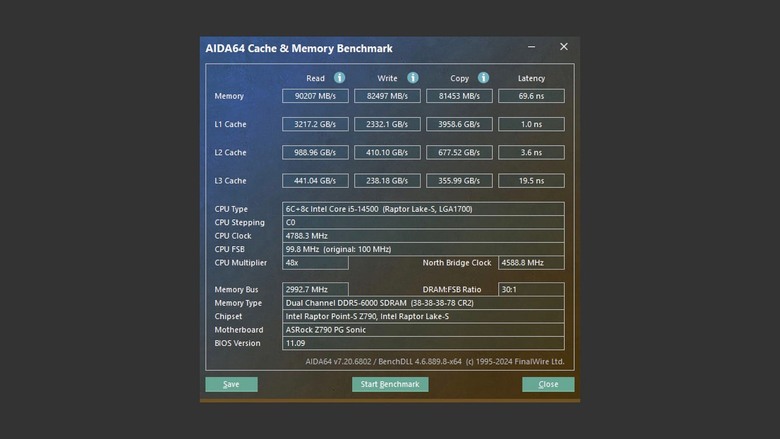The width and height of the screenshot is (780, 439).
Task: Click the CPU Clock value 4788.3 MHz
Action: 423,236
